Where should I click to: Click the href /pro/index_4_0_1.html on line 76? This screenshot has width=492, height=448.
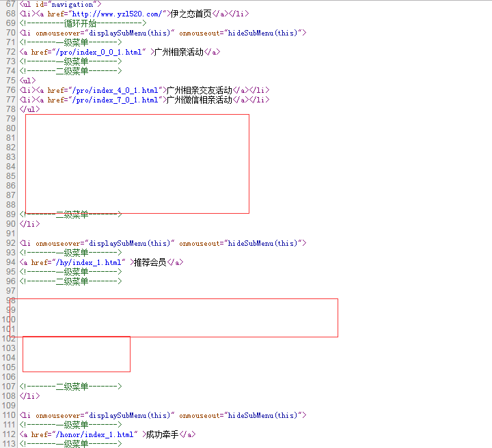(115, 90)
